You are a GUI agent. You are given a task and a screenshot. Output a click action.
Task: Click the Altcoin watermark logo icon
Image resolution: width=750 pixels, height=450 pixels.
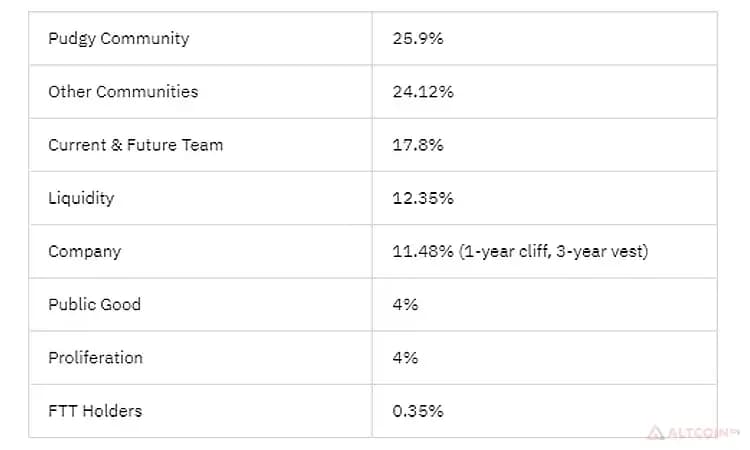click(x=655, y=433)
